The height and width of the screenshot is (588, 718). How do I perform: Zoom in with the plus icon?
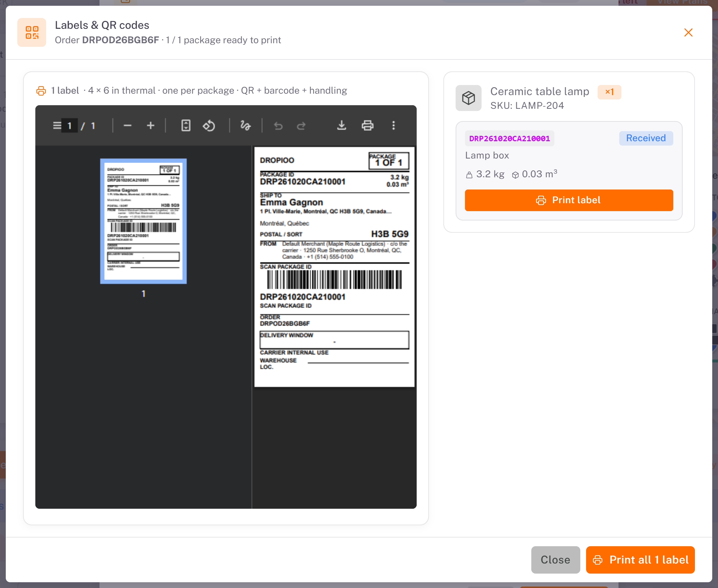pos(151,126)
